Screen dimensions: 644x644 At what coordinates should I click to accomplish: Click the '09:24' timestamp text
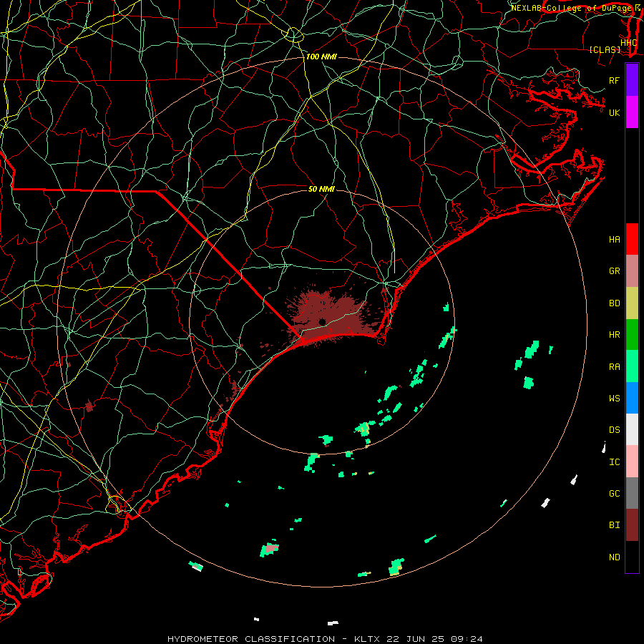tap(466, 639)
